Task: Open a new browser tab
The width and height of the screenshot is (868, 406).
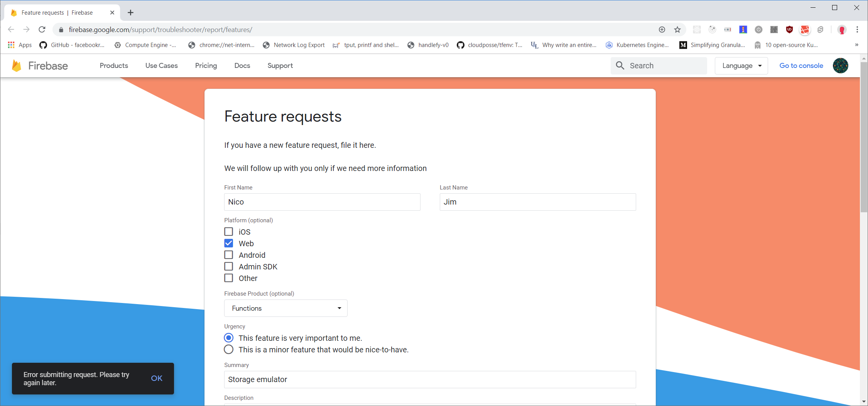Action: 131,13
